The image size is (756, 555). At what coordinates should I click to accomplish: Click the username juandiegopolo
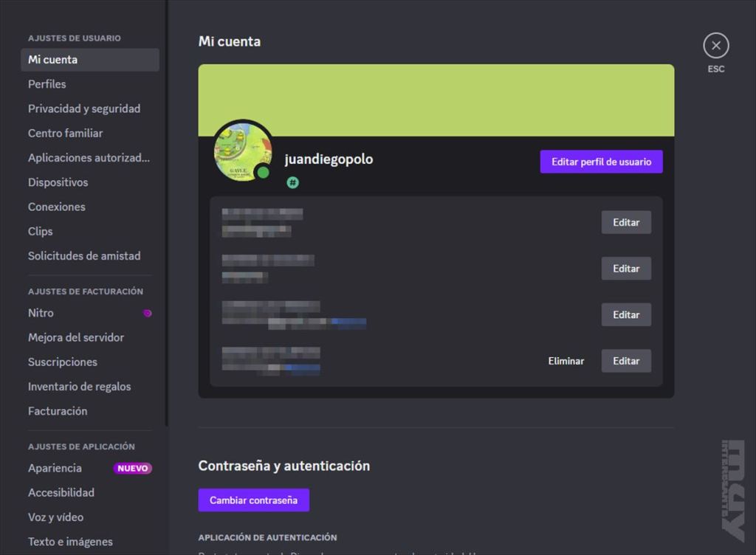329,159
